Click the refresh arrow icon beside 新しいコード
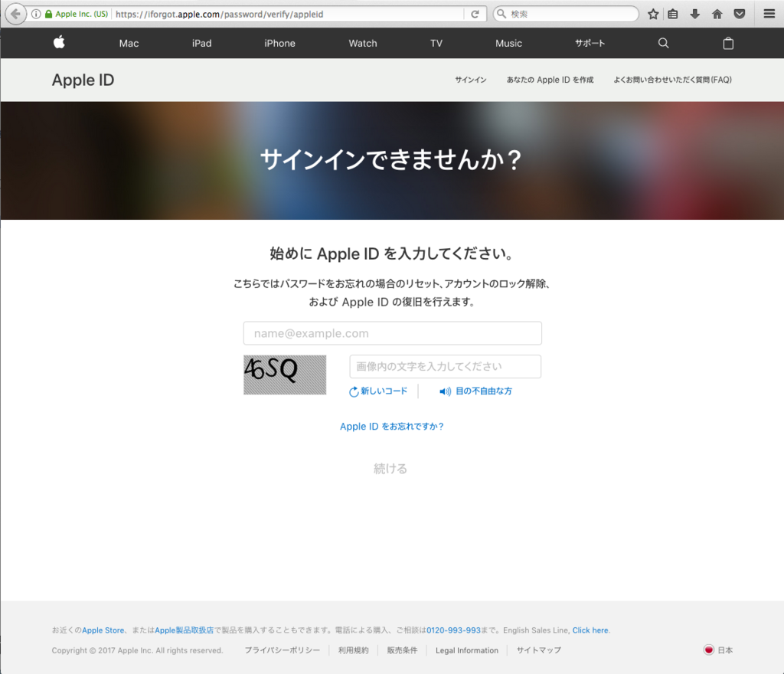Image resolution: width=784 pixels, height=674 pixels. 354,391
